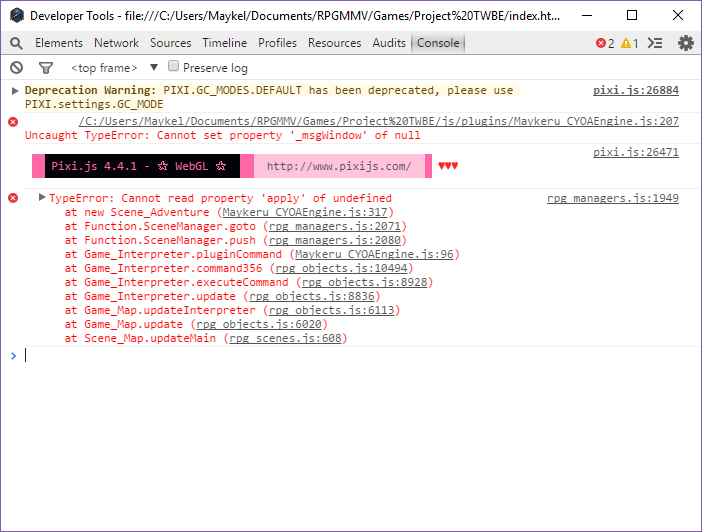Minimize the Developer Tools window
Image resolution: width=702 pixels, height=532 pixels.
coord(587,15)
